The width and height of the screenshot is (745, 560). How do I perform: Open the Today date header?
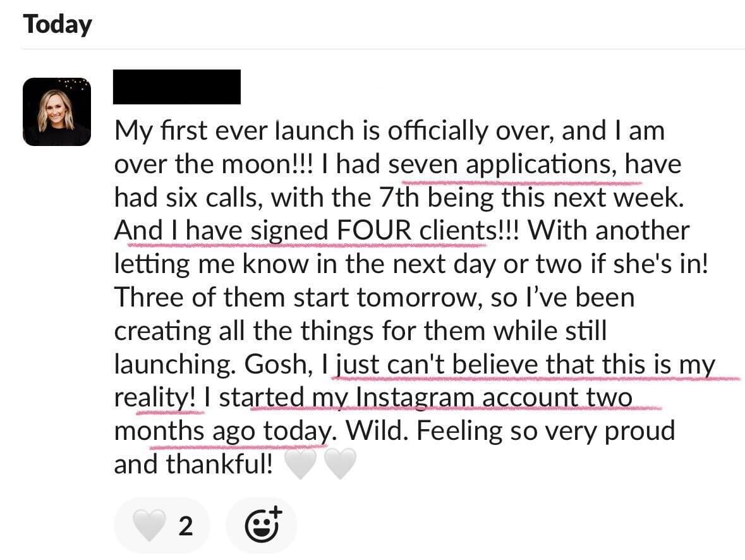[x=58, y=24]
